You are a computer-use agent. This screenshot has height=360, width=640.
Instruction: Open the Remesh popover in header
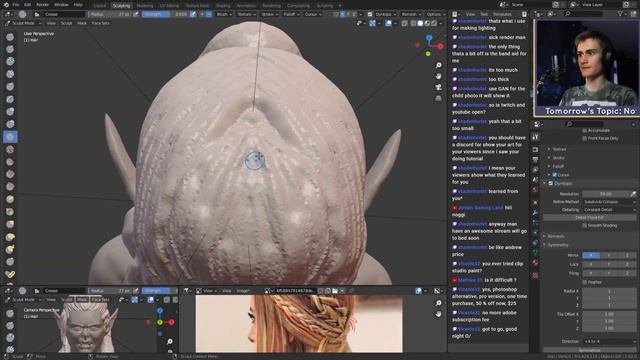pyautogui.click(x=411, y=14)
